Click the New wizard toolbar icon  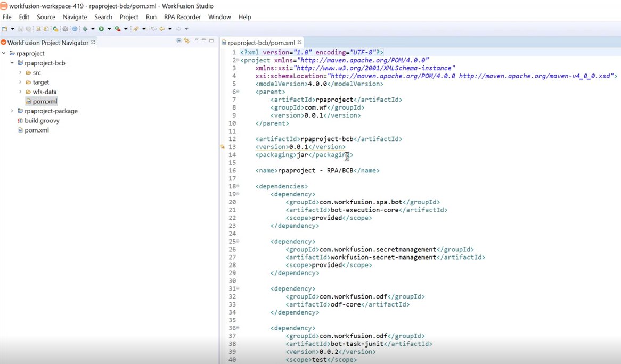tap(4, 29)
